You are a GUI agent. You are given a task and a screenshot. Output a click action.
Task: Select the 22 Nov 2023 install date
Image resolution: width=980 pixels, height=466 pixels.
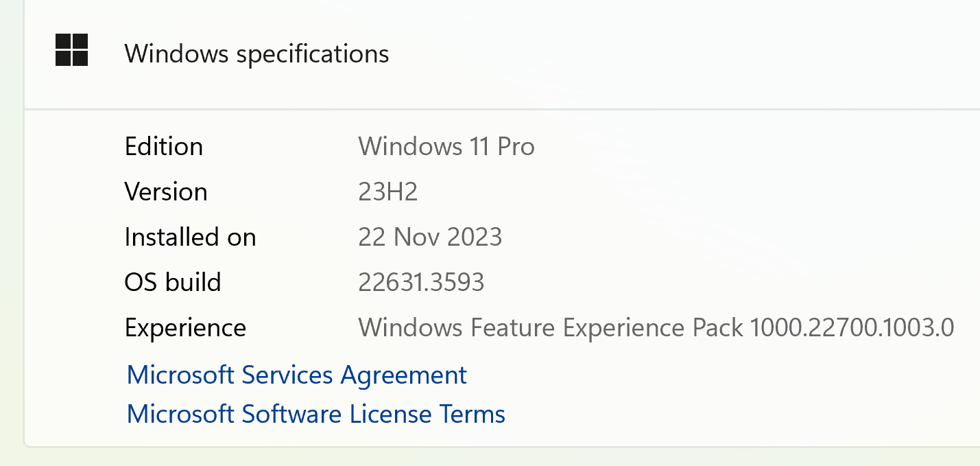430,237
